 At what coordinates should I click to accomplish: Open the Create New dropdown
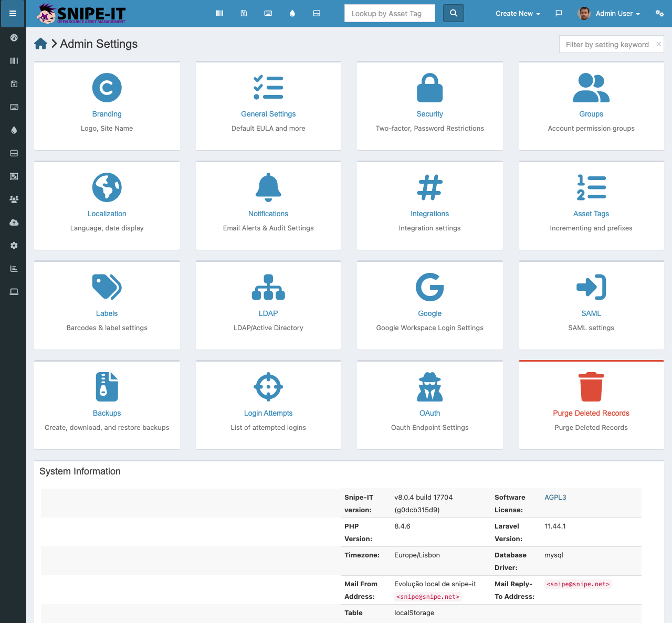pyautogui.click(x=518, y=14)
